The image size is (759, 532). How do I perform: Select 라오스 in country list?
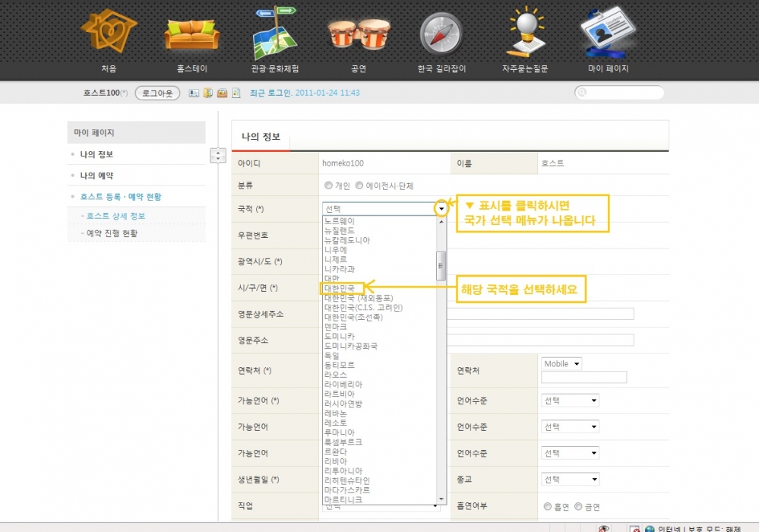(x=336, y=375)
